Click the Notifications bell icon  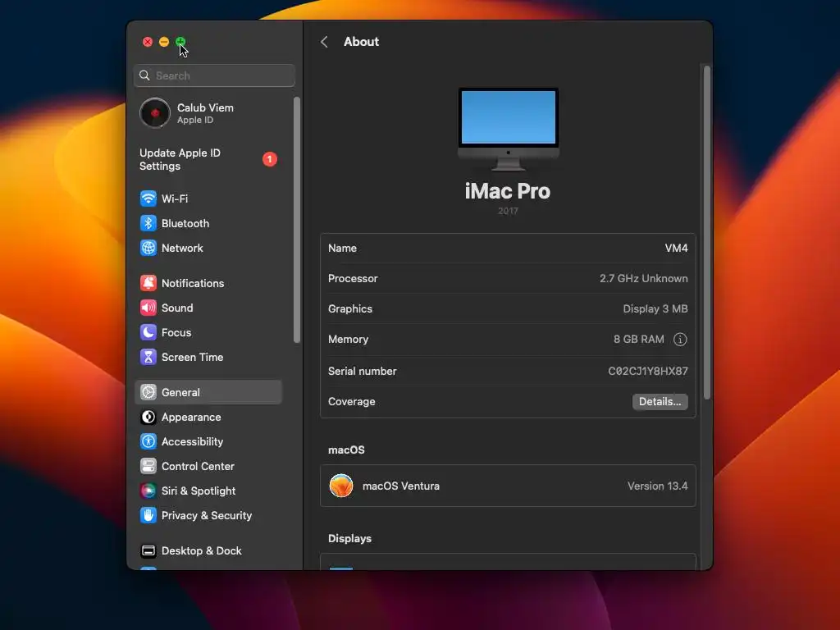(x=148, y=283)
